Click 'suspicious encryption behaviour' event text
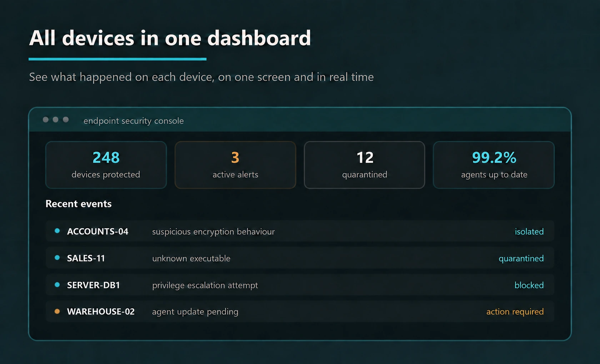Image resolution: width=600 pixels, height=364 pixels. pyautogui.click(x=214, y=232)
